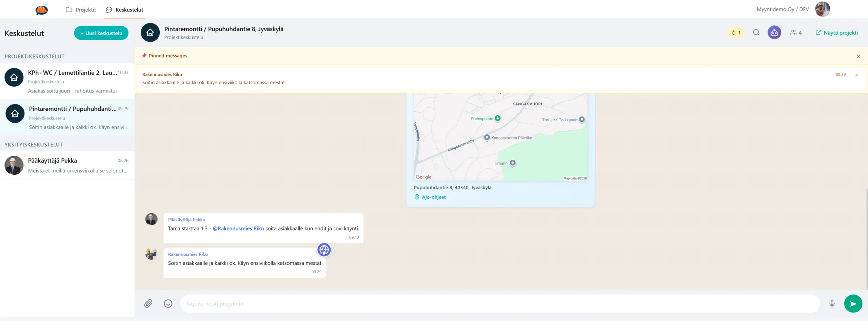
Task: Click the message input field
Action: 499,303
